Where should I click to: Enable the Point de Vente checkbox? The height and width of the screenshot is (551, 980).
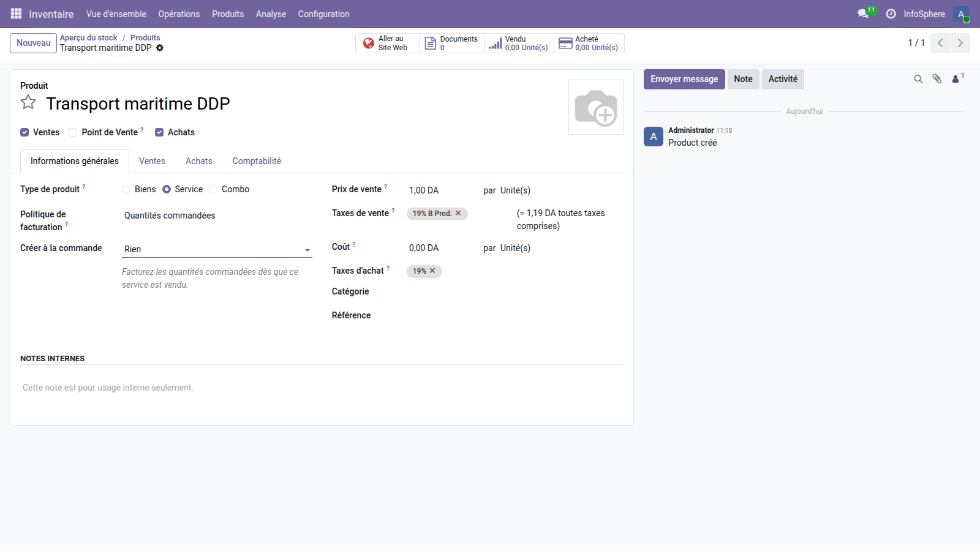tap(73, 132)
